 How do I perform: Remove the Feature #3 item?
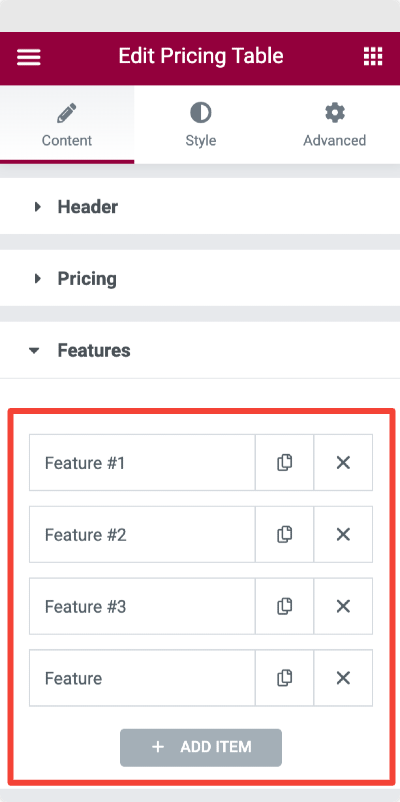[343, 606]
